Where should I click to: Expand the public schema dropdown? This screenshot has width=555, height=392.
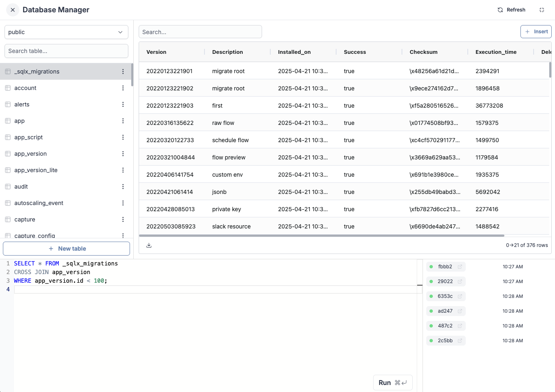pyautogui.click(x=66, y=32)
